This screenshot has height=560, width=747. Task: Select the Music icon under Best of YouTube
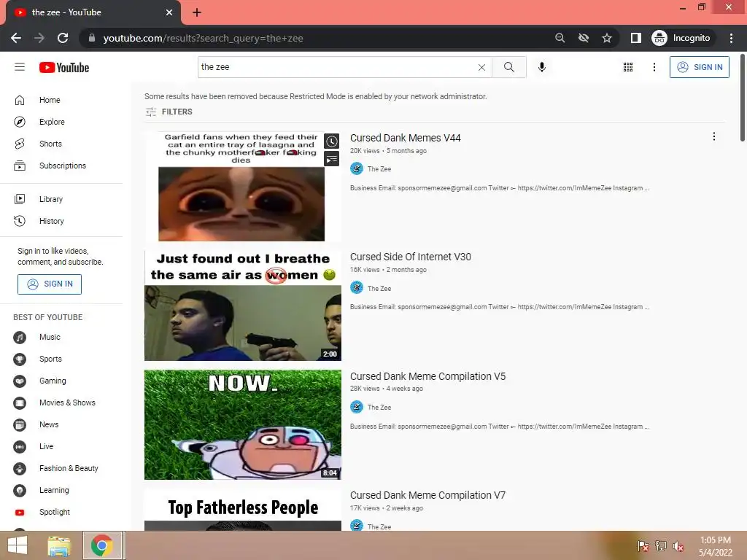tap(20, 338)
